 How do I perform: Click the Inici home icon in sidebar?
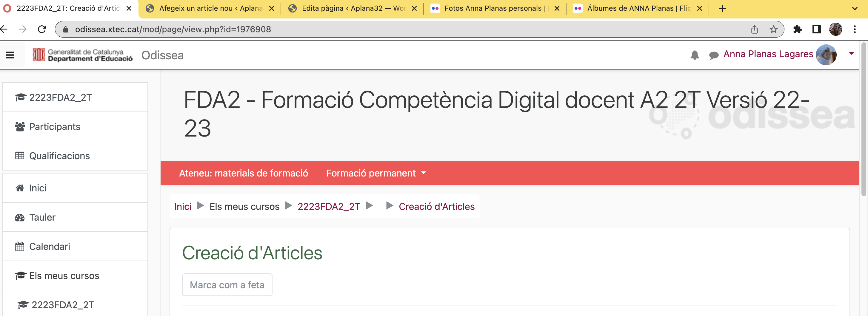point(37,188)
